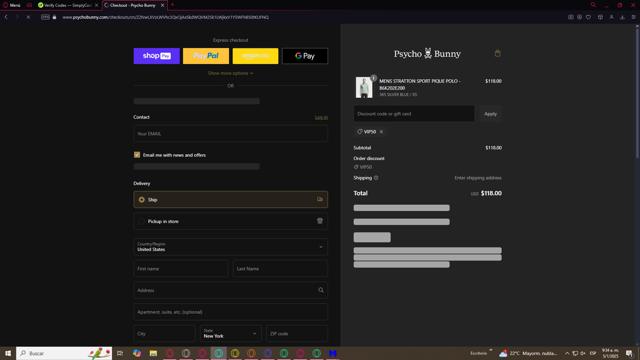The height and width of the screenshot is (360, 640).
Task: Open the Windows Start menu
Action: point(8,353)
